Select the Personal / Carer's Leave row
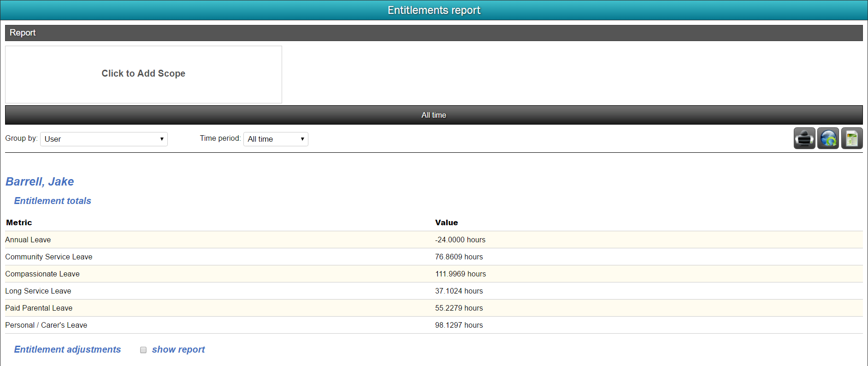 434,325
